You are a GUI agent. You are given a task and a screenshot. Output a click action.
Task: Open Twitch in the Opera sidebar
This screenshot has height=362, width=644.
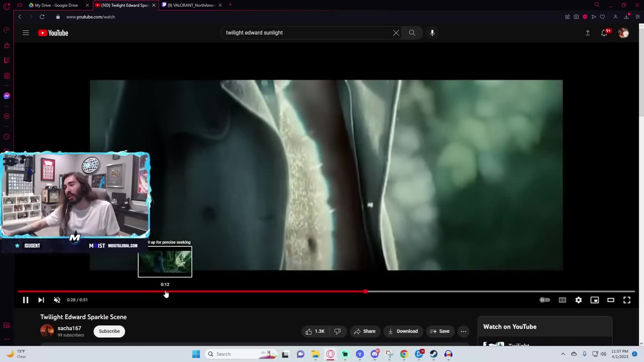(x=7, y=60)
